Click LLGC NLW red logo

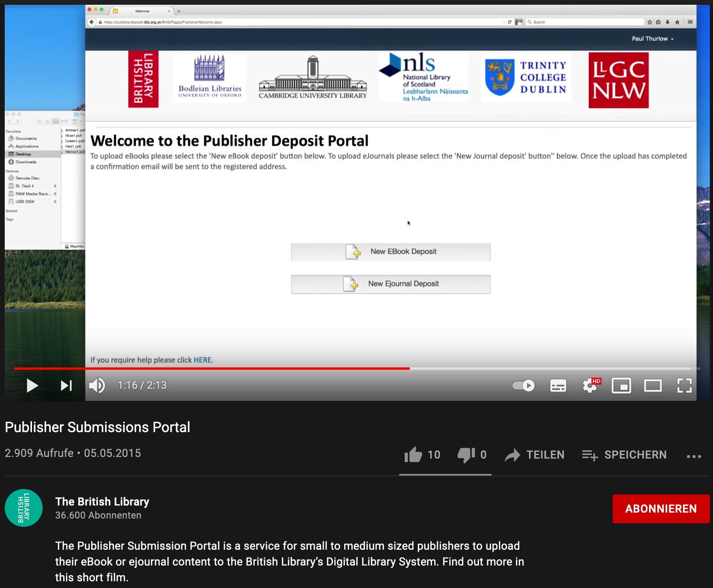click(x=619, y=80)
